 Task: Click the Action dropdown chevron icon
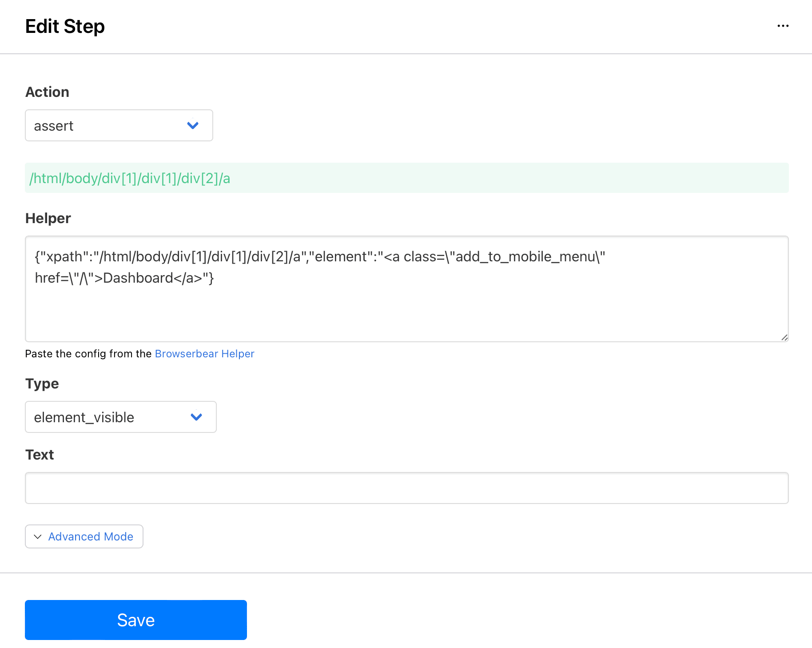(193, 125)
